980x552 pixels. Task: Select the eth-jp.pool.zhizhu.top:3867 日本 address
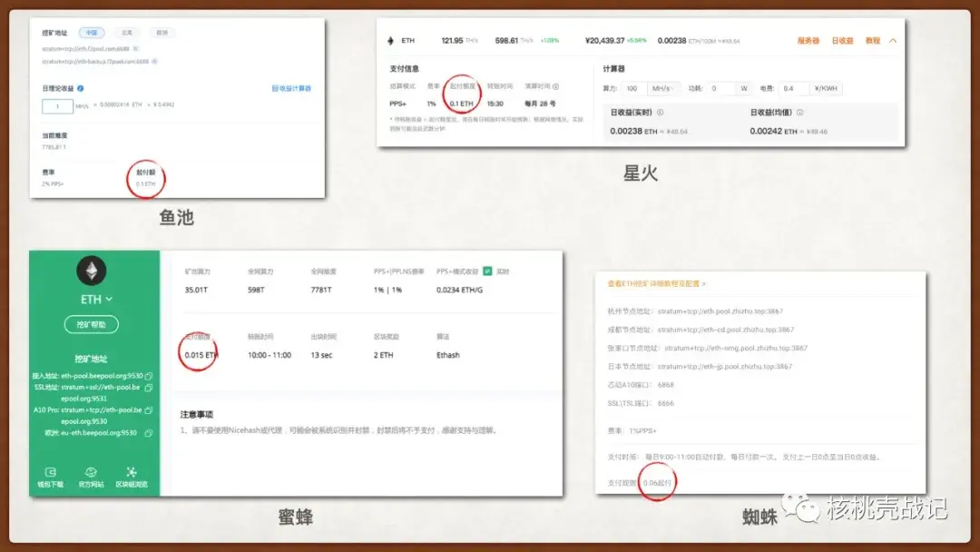[724, 366]
